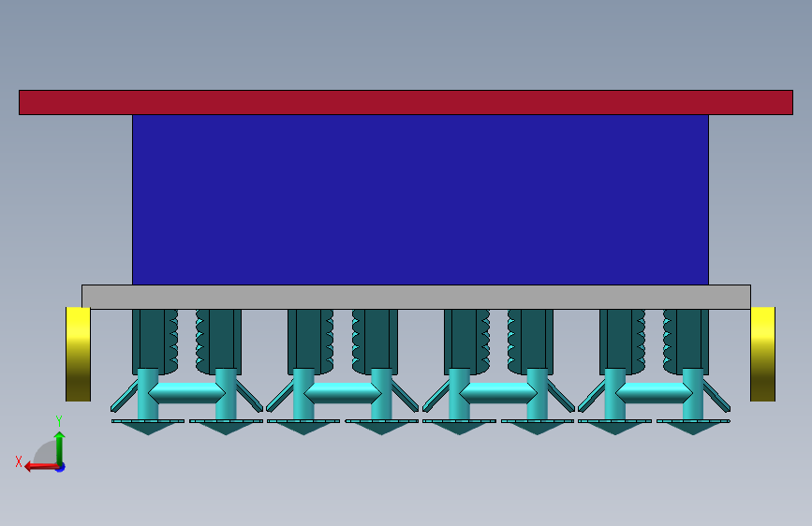
Task: Select the red top plate of the model
Action: click(x=406, y=103)
